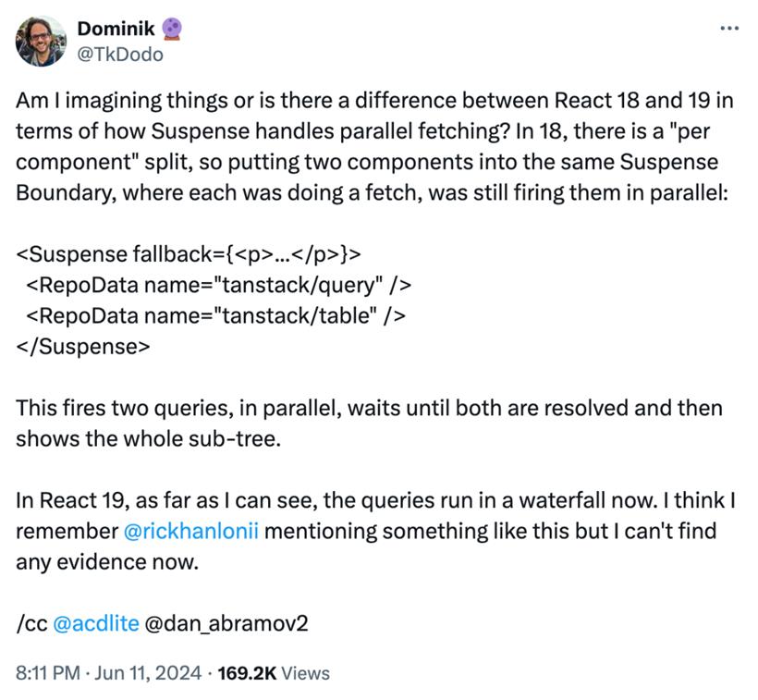Open the 8:11 PM timestamp link
Screen dimensions: 758x700
coord(48,673)
